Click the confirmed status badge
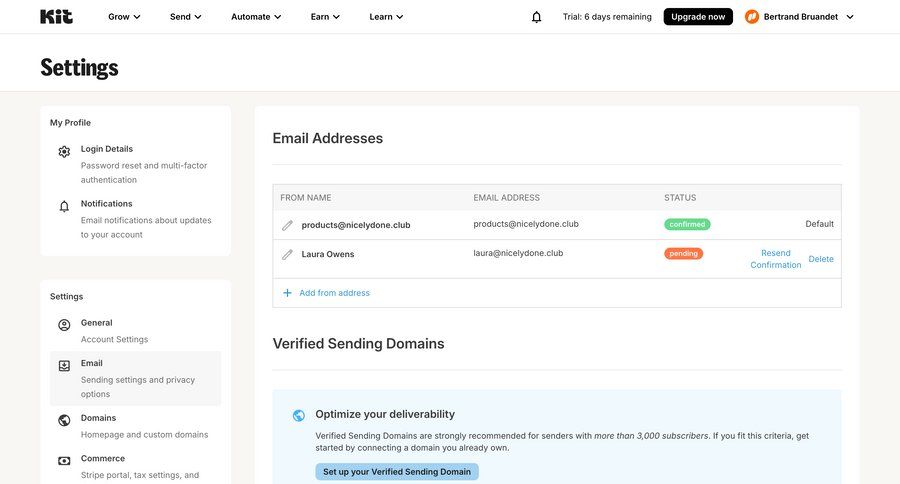The height and width of the screenshot is (484, 900). pos(687,224)
